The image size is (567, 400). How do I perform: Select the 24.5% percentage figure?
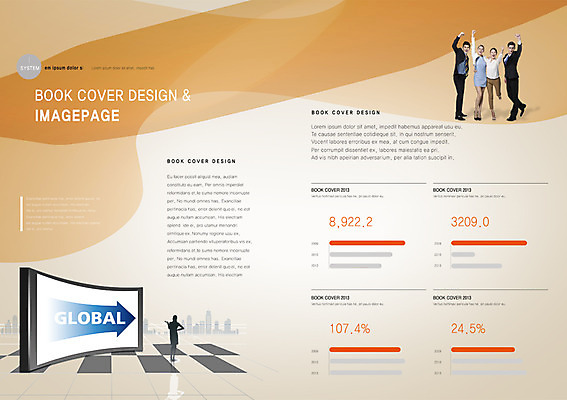[468, 328]
